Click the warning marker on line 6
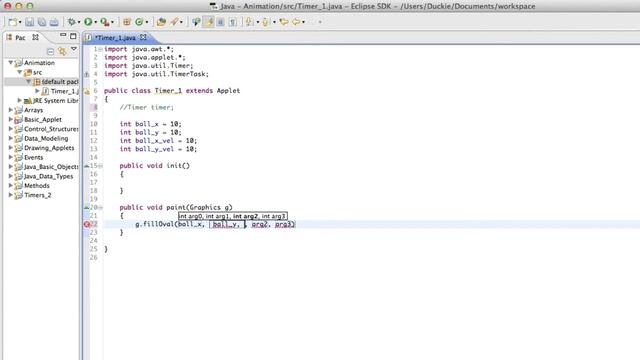640x360 pixels. (87, 91)
